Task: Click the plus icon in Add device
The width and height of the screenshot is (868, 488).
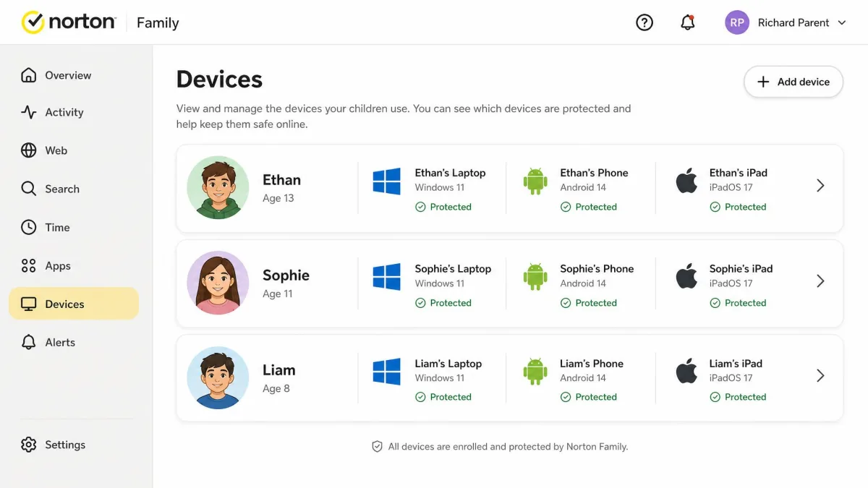Action: click(x=763, y=82)
